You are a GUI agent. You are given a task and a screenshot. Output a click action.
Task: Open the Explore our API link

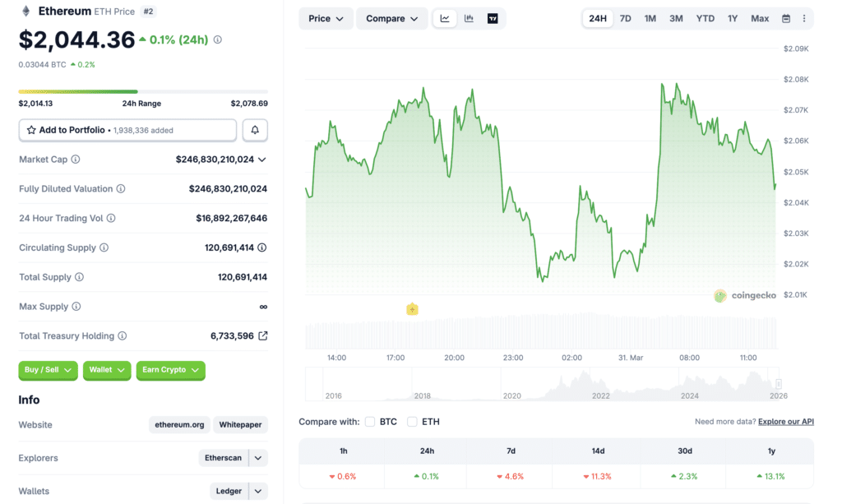click(785, 422)
